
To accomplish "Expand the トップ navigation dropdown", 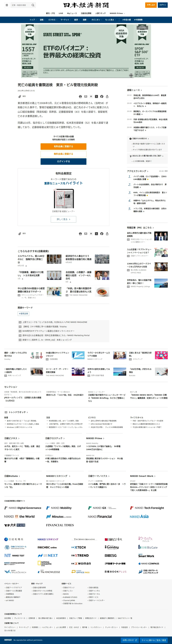I will click(x=33, y=20).
